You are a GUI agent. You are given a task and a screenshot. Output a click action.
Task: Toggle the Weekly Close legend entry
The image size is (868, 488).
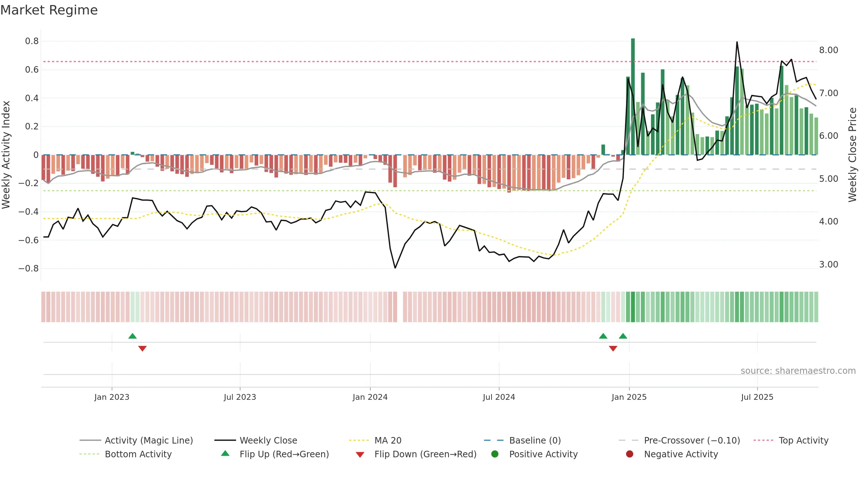tap(256, 440)
